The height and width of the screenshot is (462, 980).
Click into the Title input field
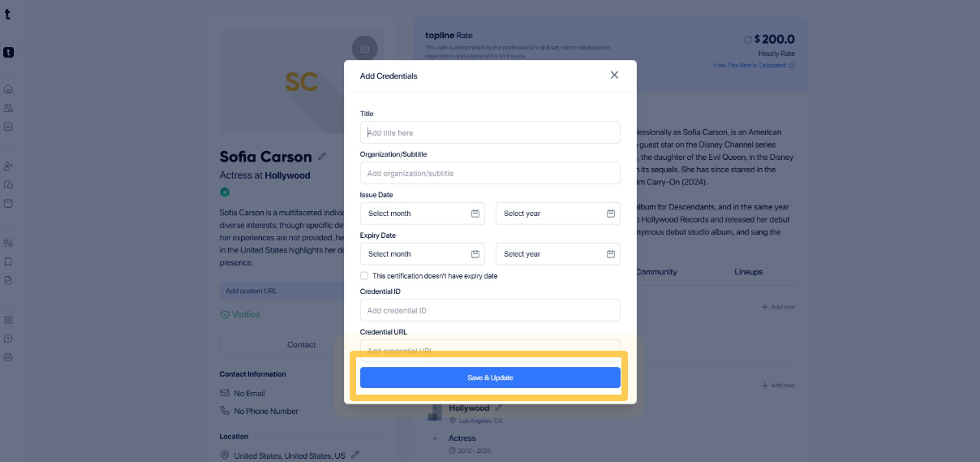(x=490, y=132)
